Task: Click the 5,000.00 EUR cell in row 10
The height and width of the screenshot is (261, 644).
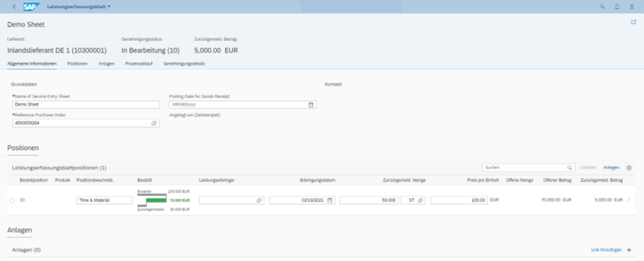Action: point(608,200)
